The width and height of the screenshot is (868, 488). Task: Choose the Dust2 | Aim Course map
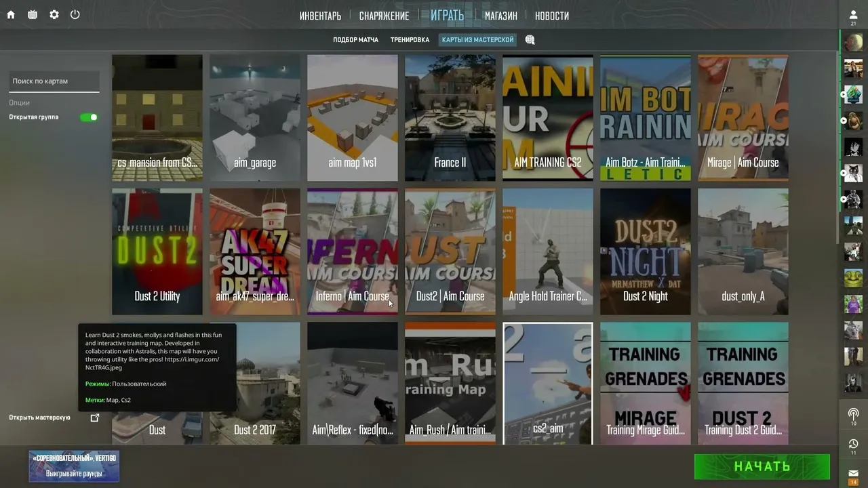(450, 251)
